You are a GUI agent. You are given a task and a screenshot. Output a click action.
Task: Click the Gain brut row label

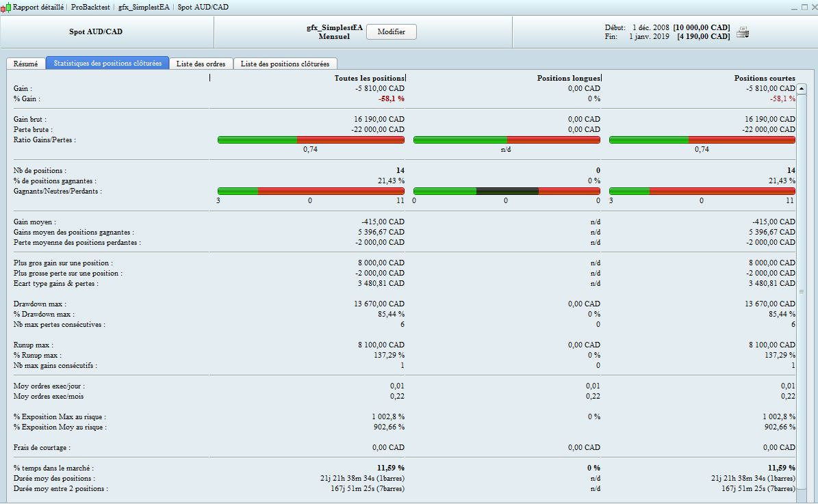point(29,120)
